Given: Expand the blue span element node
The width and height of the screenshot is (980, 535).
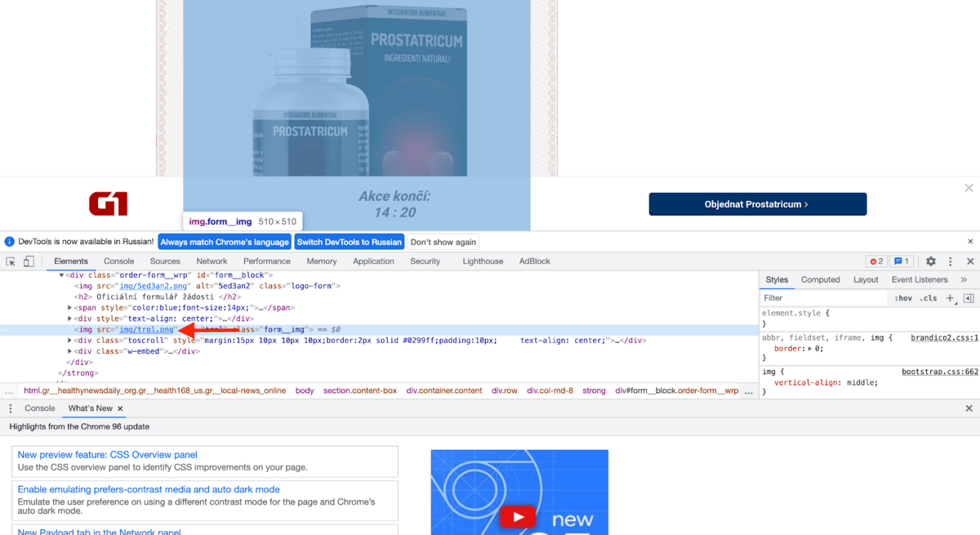Looking at the screenshot, I should [70, 308].
